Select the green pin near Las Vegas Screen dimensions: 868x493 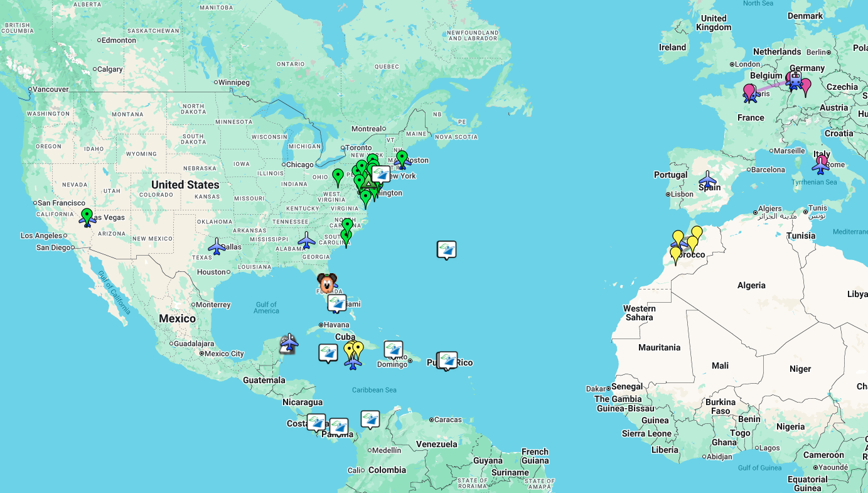[x=87, y=215]
